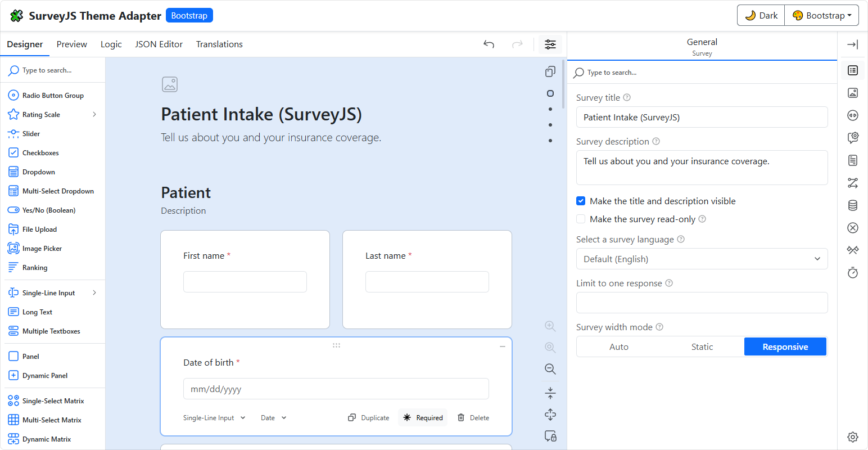
Task: Click the Limit to one response field
Action: tap(702, 303)
